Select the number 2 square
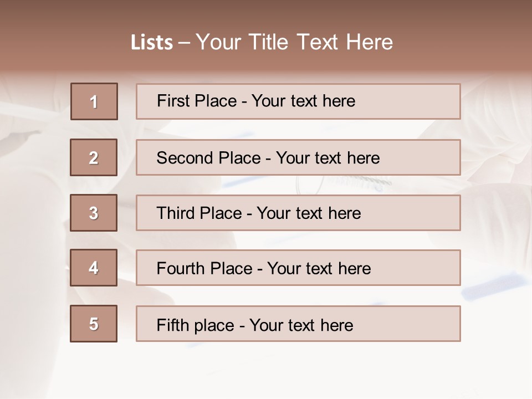This screenshot has width=532, height=399. 94,157
